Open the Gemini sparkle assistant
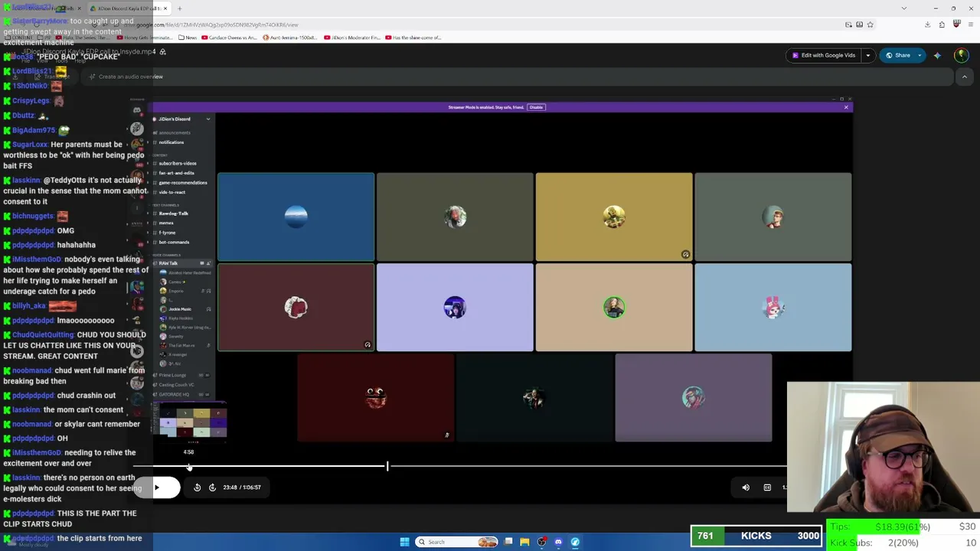The image size is (980, 551). click(x=937, y=55)
